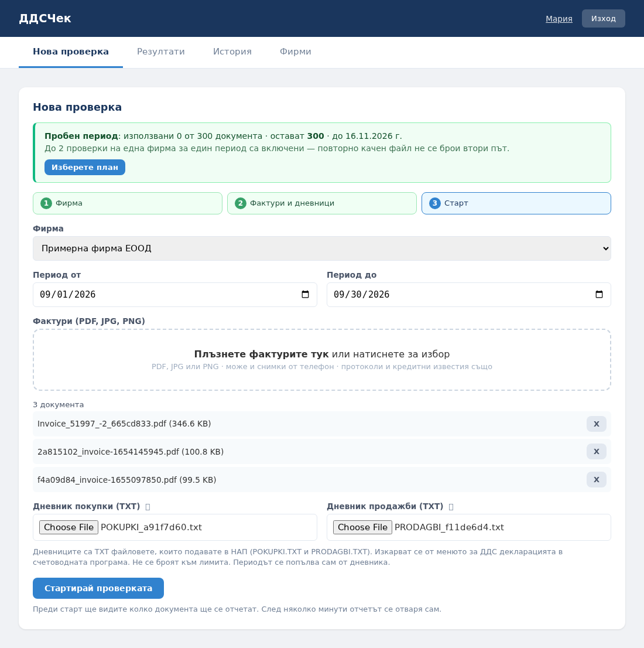Click the Период до date field
This screenshot has width=644, height=648.
click(468, 295)
